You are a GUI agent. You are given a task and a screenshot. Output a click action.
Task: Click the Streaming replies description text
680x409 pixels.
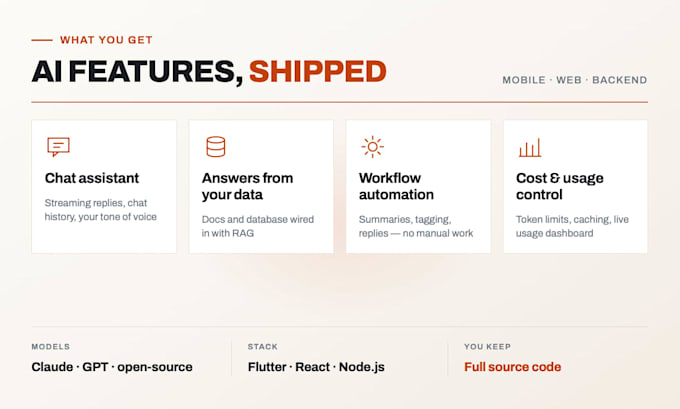(101, 210)
